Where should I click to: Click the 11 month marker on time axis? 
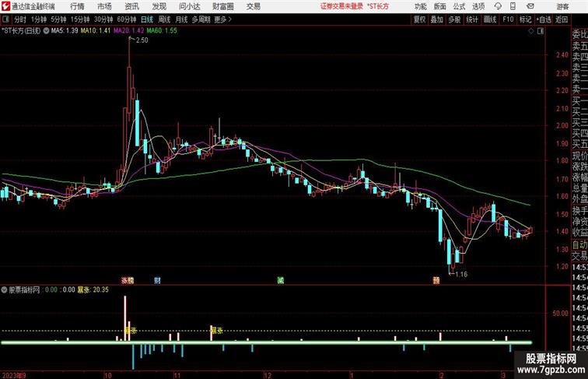click(x=177, y=375)
